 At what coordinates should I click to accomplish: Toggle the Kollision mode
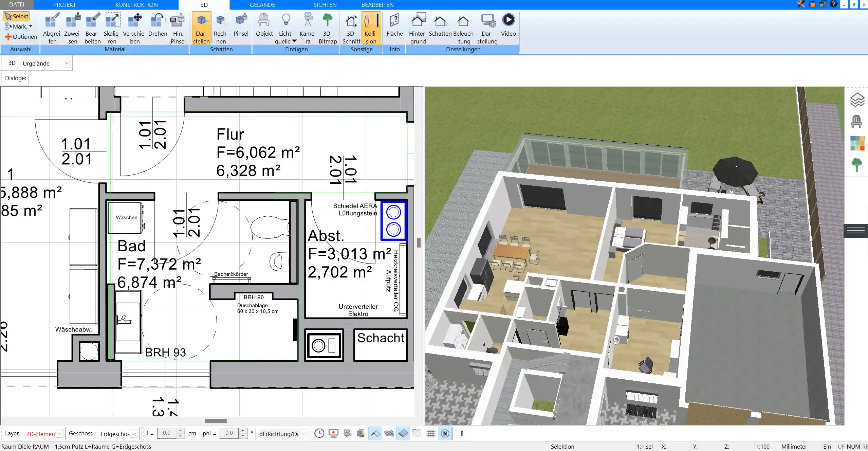tap(371, 28)
